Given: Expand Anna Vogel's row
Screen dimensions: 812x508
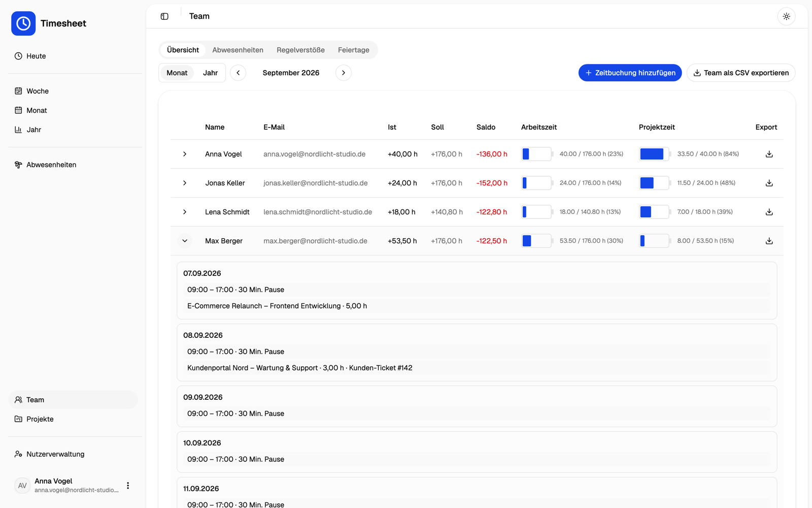Looking at the screenshot, I should pyautogui.click(x=185, y=154).
